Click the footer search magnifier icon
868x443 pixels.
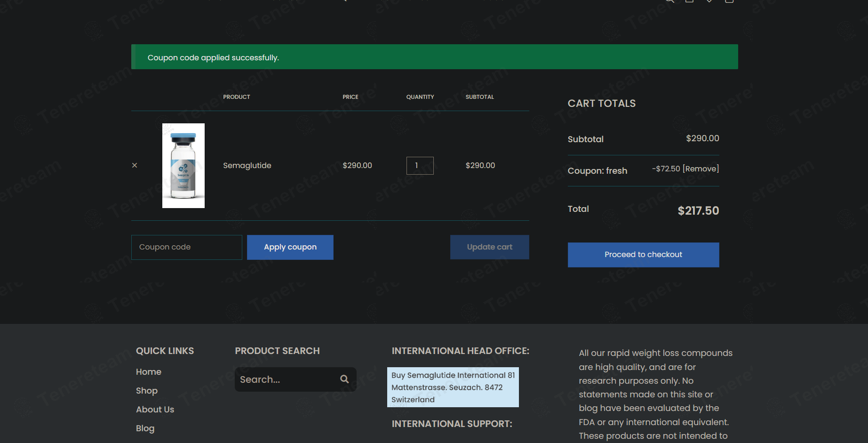[344, 379]
